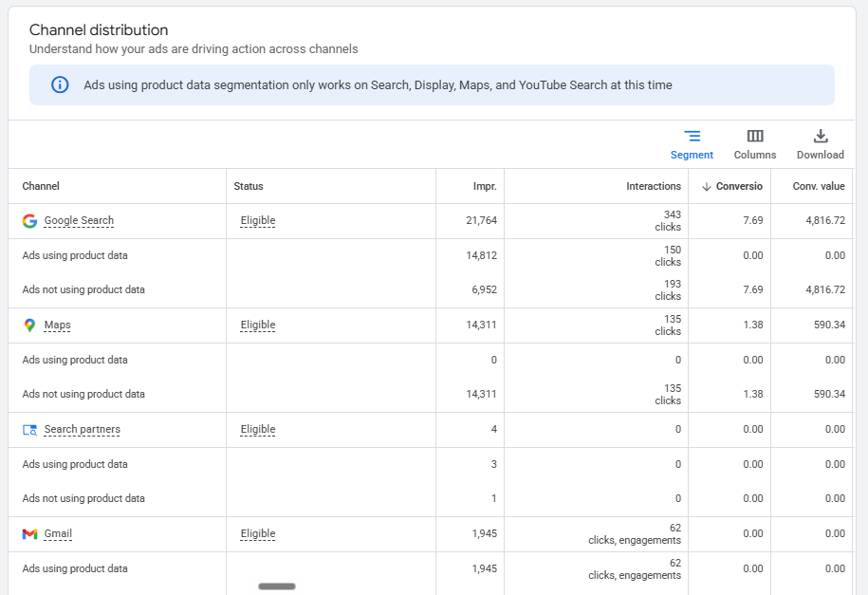This screenshot has height=595, width=868.
Task: Click the Gmail envelope icon
Action: click(30, 534)
